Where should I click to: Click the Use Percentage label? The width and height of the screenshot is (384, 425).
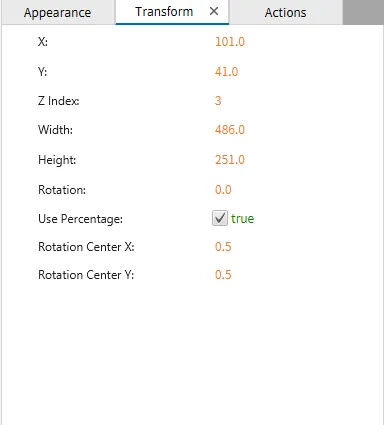80,219
